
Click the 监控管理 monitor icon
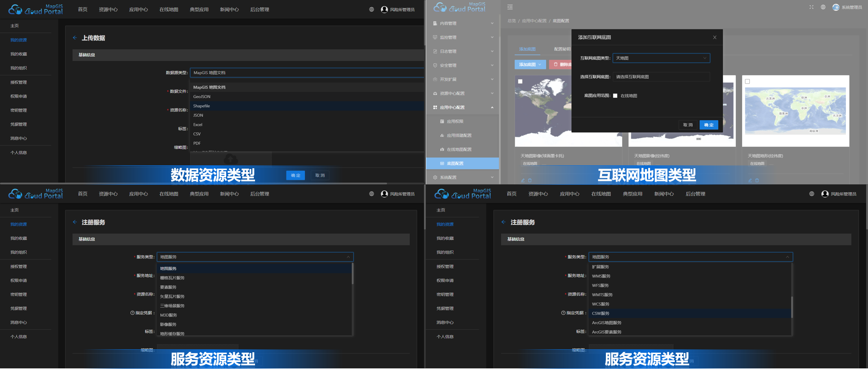click(435, 37)
